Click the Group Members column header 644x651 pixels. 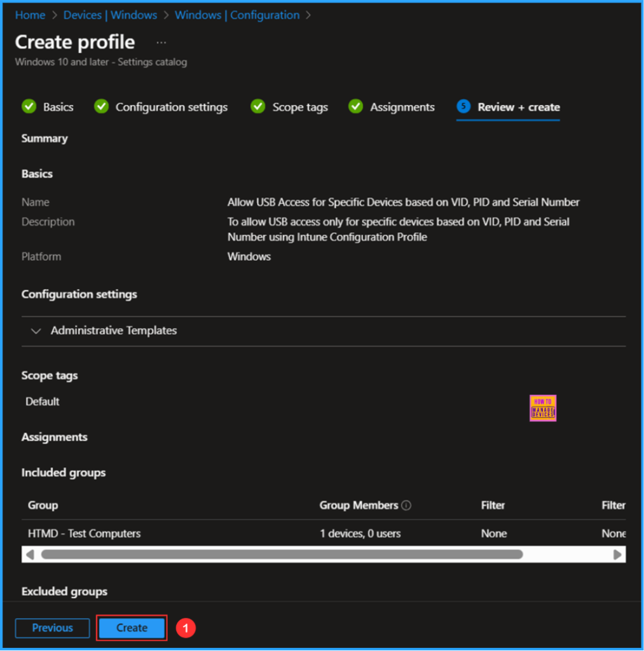click(359, 505)
